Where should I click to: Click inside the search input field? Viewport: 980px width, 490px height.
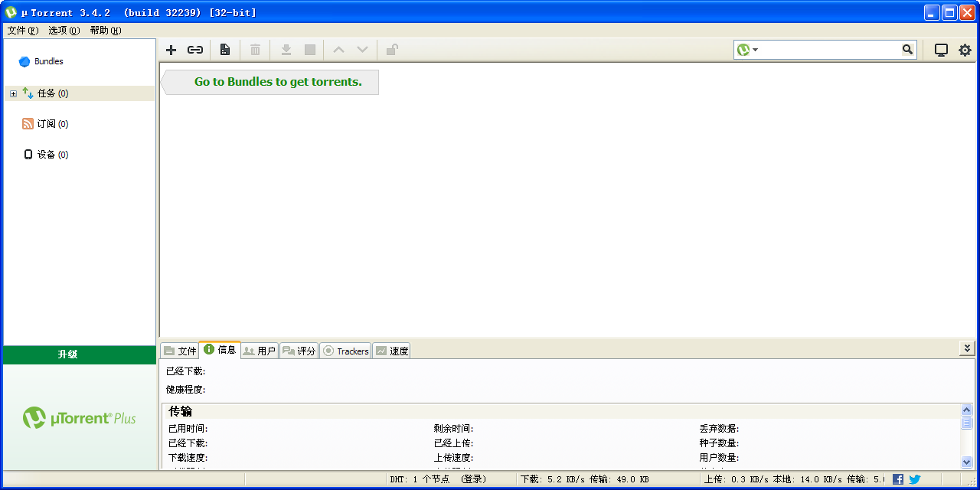tap(828, 50)
